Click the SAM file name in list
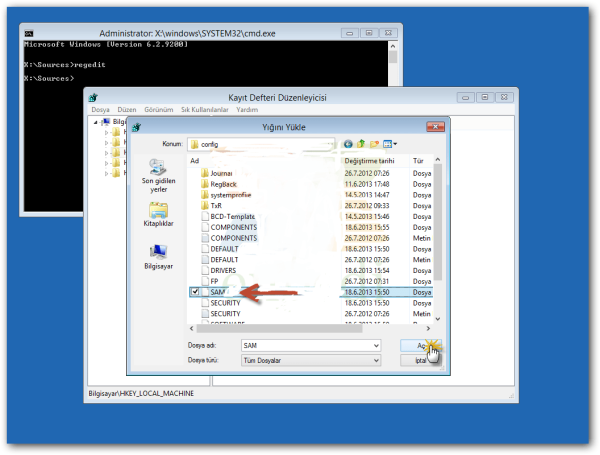The width and height of the screenshot is (600, 455). pos(217,292)
